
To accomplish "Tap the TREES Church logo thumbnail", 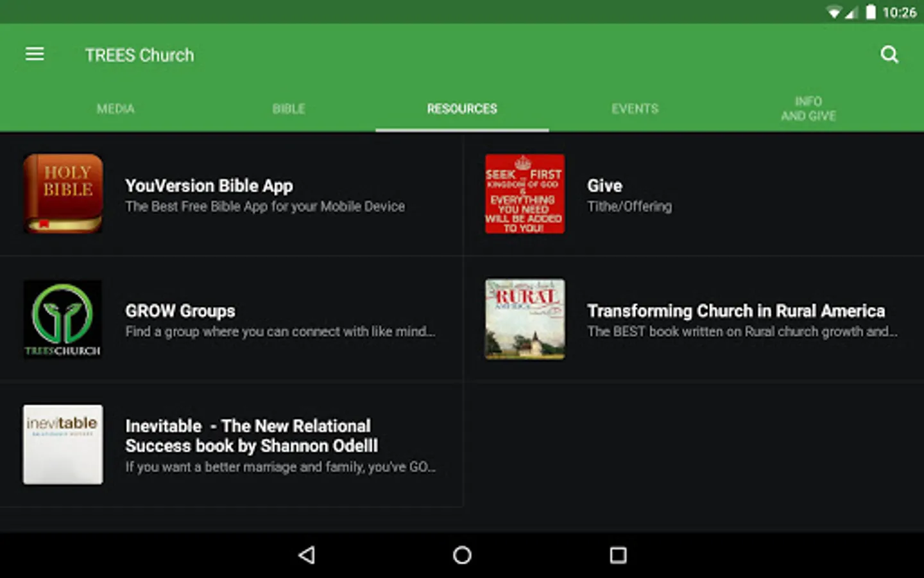I will pyautogui.click(x=63, y=319).
